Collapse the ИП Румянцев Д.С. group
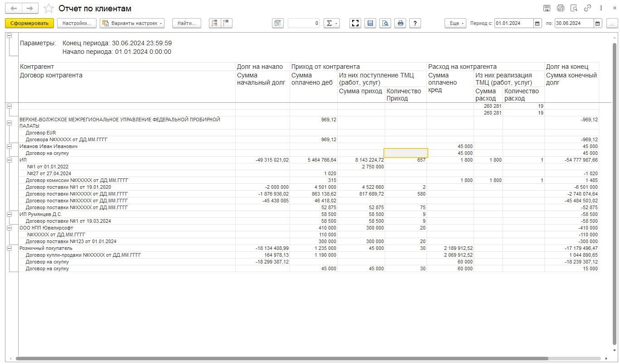 click(x=9, y=214)
